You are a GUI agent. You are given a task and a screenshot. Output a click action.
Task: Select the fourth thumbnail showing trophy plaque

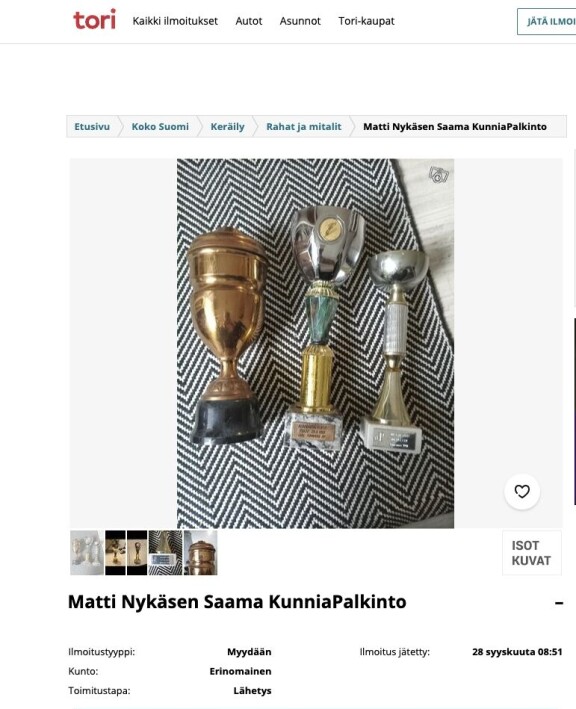click(x=165, y=553)
